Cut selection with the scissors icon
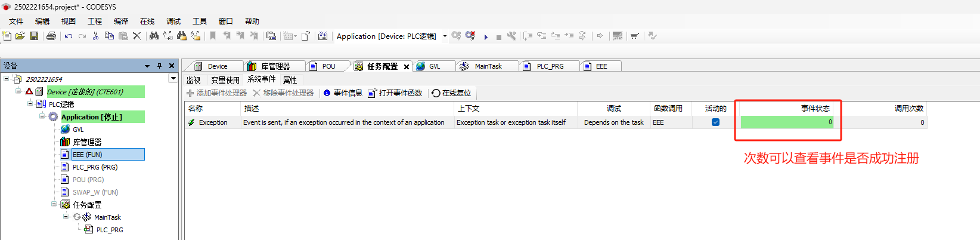This screenshot has width=980, height=240. 95,36
